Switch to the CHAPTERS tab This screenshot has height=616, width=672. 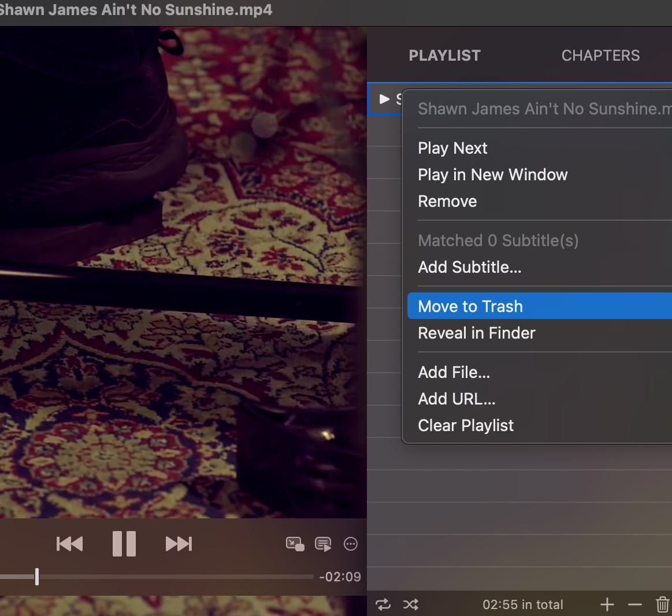click(600, 55)
